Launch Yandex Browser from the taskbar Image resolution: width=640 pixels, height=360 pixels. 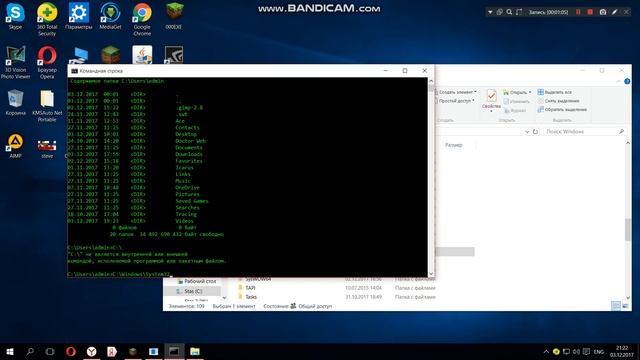click(91, 351)
